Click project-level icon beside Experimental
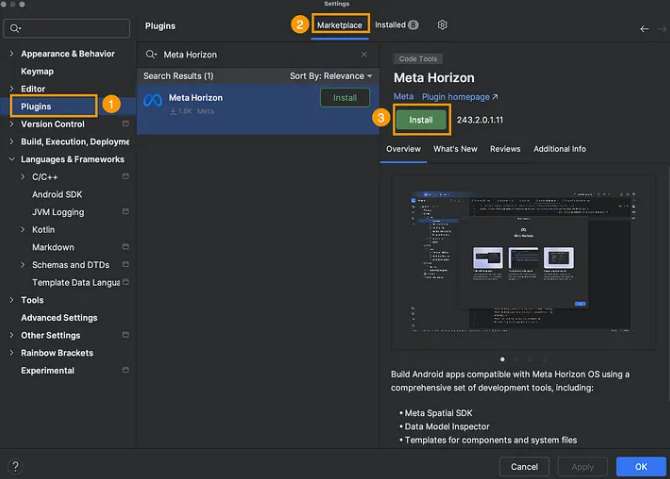670x479 pixels. pyautogui.click(x=126, y=370)
